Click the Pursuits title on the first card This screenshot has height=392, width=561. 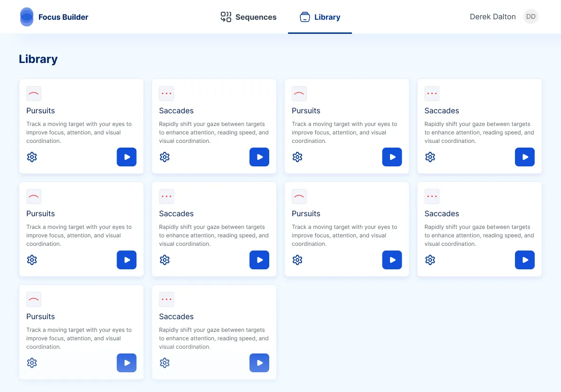pyautogui.click(x=40, y=110)
